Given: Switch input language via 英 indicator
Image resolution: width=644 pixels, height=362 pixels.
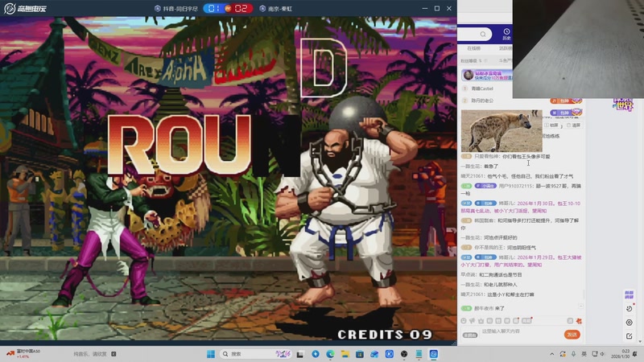Looking at the screenshot, I should pyautogui.click(x=584, y=354).
